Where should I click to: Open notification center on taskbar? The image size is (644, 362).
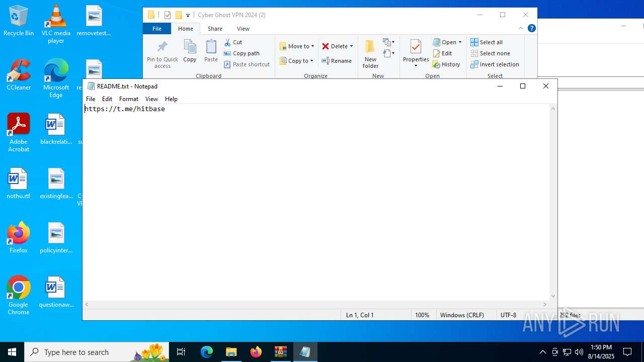(x=627, y=352)
